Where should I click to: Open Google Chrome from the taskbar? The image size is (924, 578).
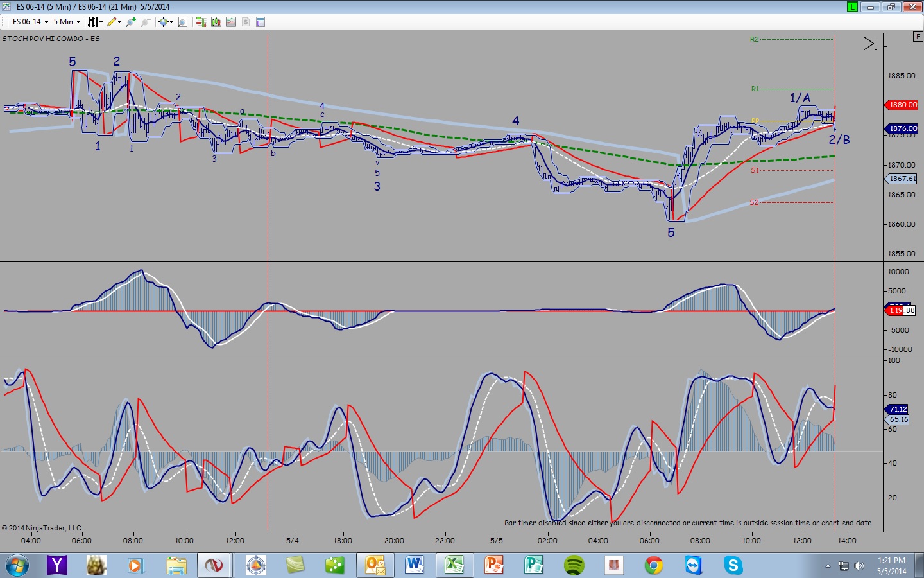(654, 565)
